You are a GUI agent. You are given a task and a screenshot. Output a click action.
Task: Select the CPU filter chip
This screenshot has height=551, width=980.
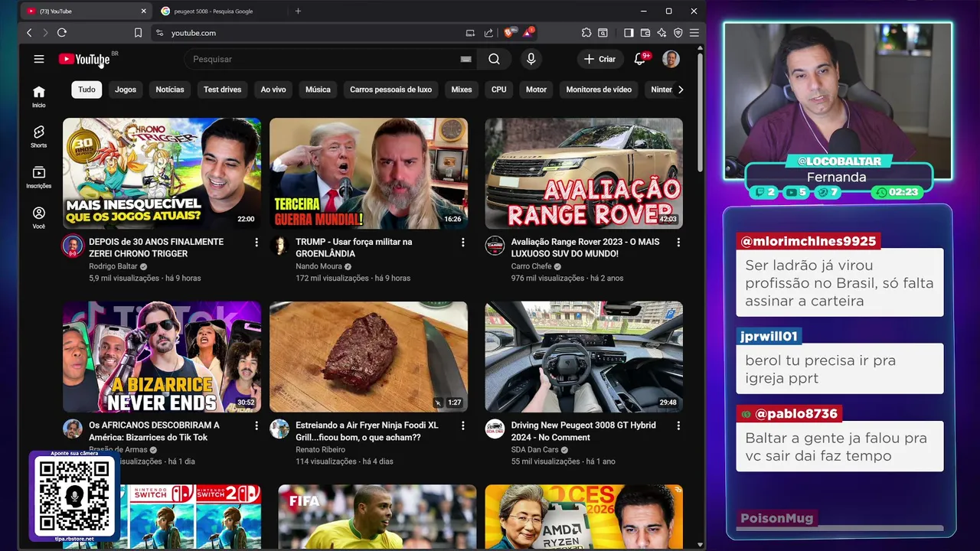click(x=499, y=90)
